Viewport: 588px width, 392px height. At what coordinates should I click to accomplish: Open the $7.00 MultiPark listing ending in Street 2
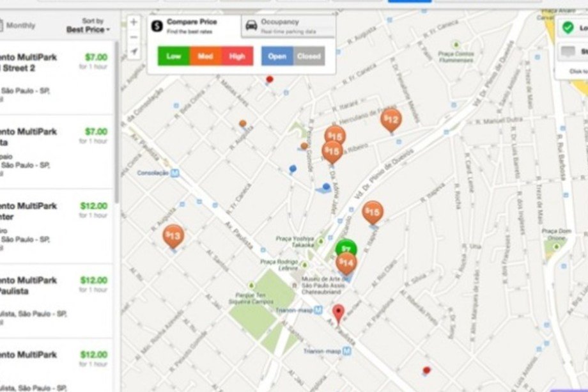[56, 77]
